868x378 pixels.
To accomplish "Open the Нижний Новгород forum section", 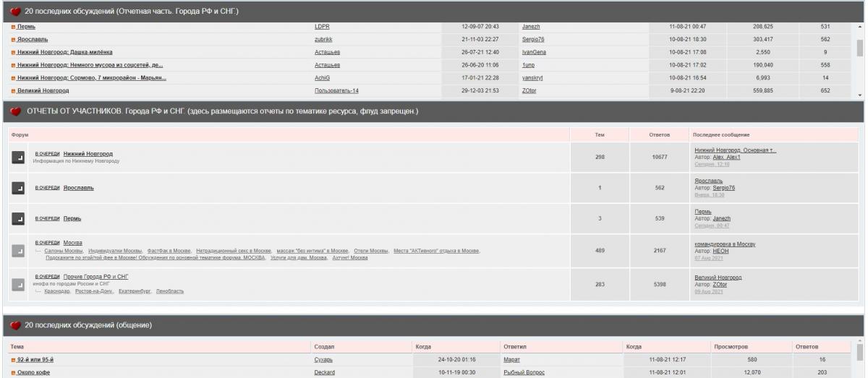I will click(88, 153).
